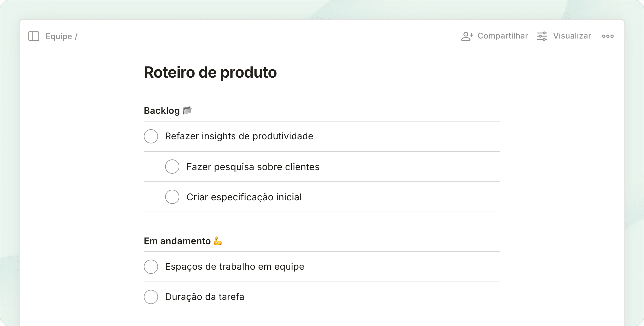
Task: Mark Criar especificação inicial as done
Action: pyautogui.click(x=172, y=197)
